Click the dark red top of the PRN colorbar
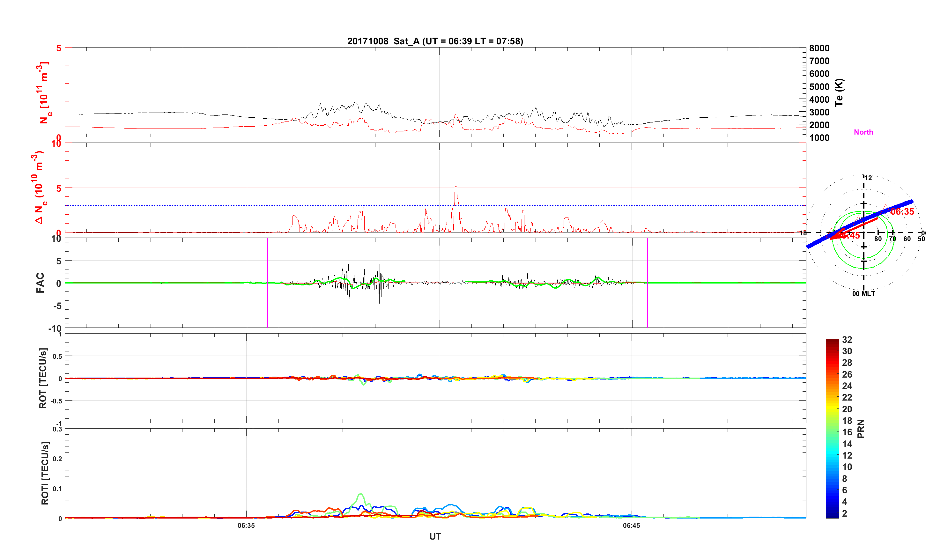The height and width of the screenshot is (560, 926). click(x=832, y=341)
